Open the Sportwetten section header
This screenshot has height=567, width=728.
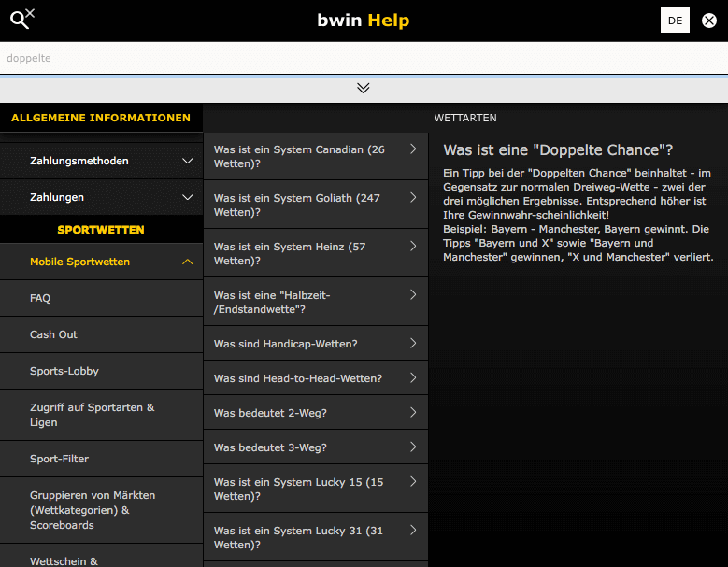point(101,230)
